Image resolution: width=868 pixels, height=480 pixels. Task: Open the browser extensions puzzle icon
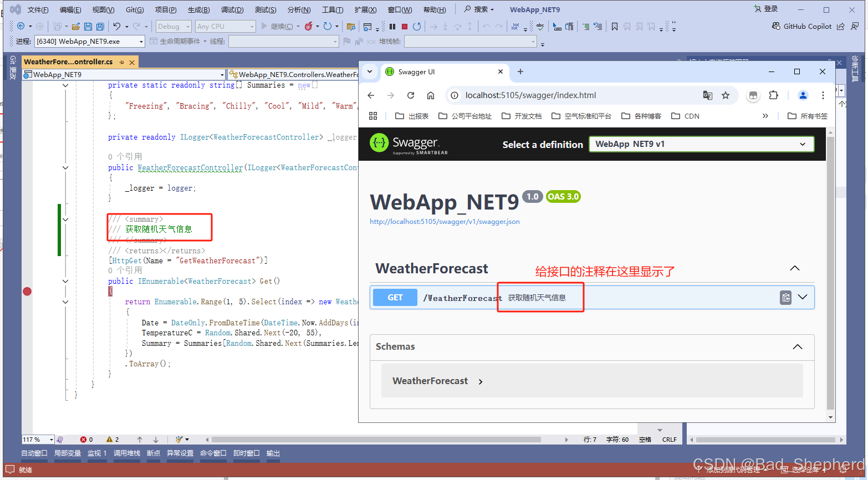(x=774, y=95)
